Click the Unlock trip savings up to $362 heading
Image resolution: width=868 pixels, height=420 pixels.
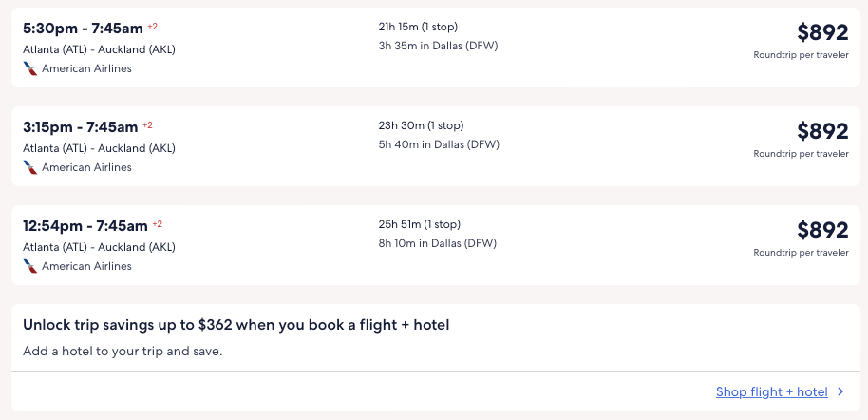coord(236,325)
